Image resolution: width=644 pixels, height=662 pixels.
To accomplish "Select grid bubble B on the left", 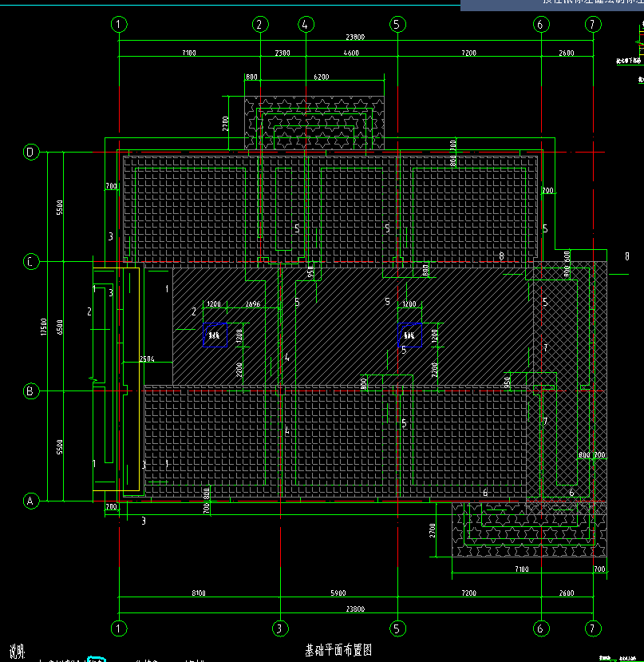I will pyautogui.click(x=31, y=391).
